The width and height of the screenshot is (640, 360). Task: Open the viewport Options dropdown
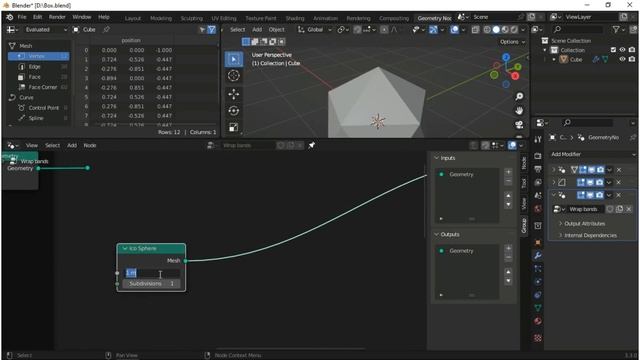(x=513, y=42)
